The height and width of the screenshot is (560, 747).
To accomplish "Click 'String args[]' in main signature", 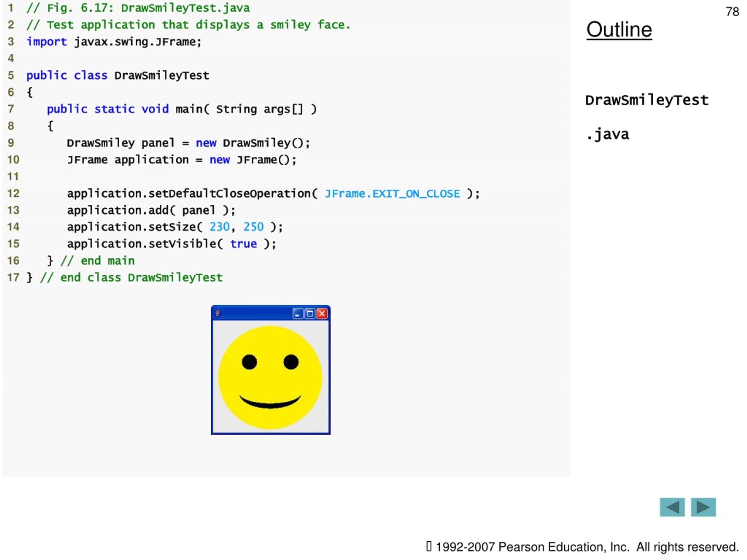I will click(260, 109).
